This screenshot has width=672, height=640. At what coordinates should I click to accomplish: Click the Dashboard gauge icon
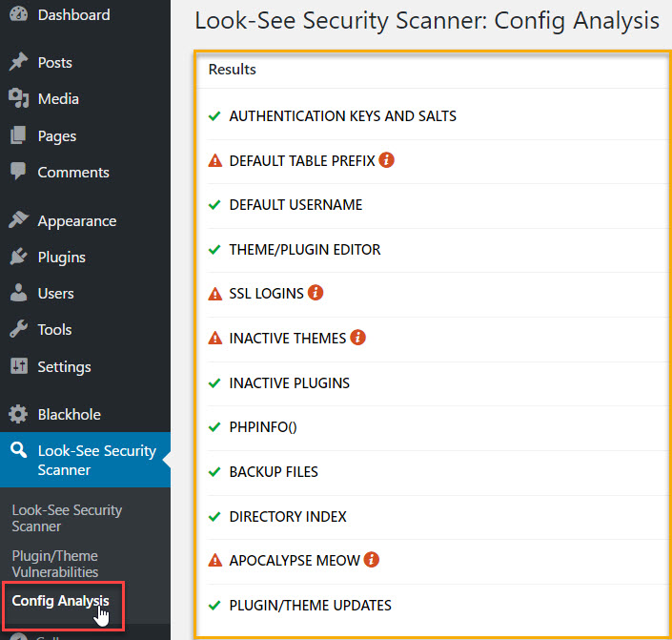18,14
